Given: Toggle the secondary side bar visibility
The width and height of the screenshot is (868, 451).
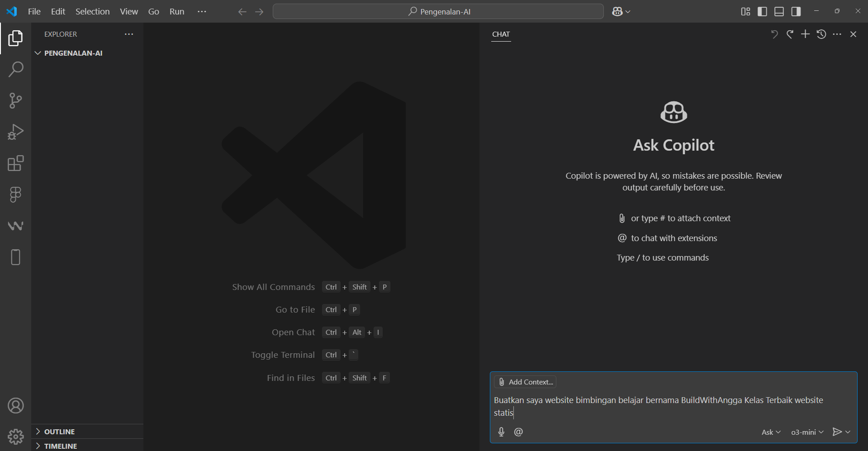Looking at the screenshot, I should click(796, 11).
